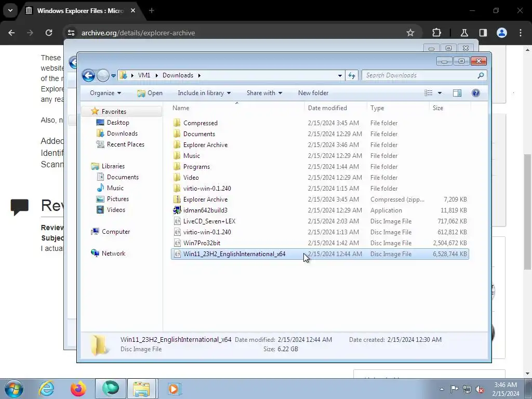Click Downloads in the address breadcrumb
This screenshot has width=532, height=399.
pos(178,75)
